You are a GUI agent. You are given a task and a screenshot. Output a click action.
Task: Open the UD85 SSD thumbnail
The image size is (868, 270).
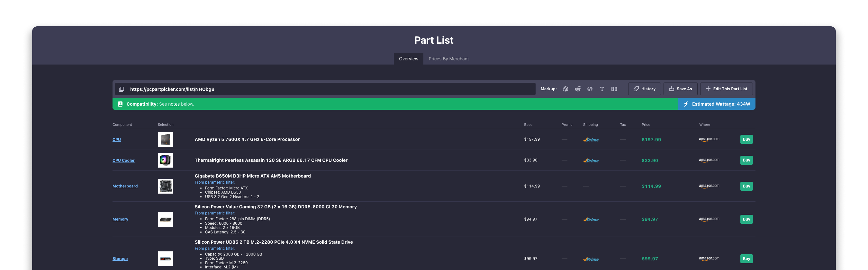pos(166,259)
